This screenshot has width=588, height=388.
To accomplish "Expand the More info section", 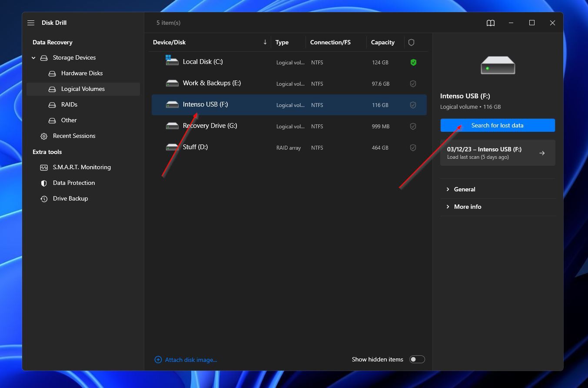I will click(x=467, y=207).
